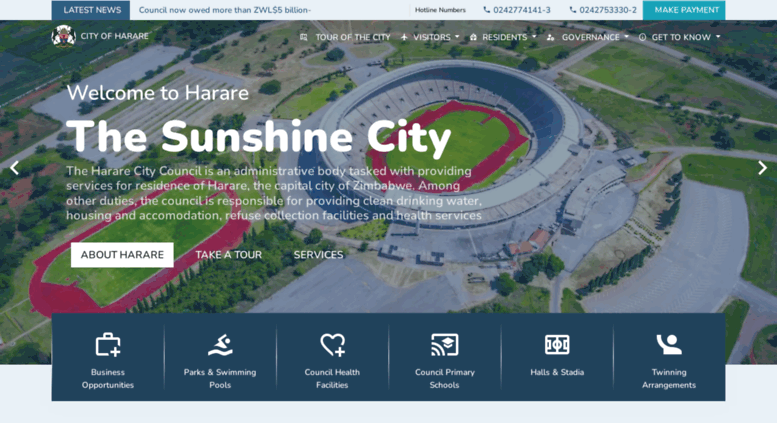Viewport: 777px width, 423px height.
Task: Click the swimmer icon for Parks & Swimming Pools
Action: click(x=220, y=345)
